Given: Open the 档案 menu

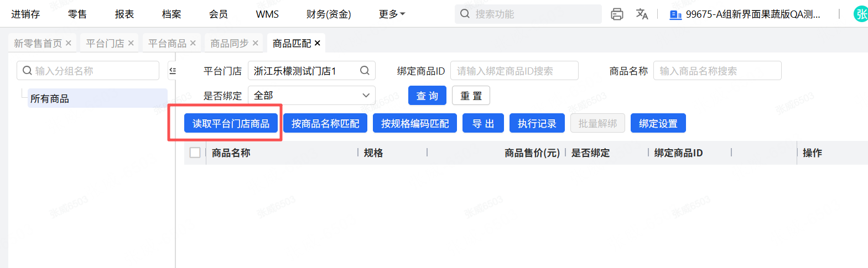Looking at the screenshot, I should pyautogui.click(x=171, y=14).
